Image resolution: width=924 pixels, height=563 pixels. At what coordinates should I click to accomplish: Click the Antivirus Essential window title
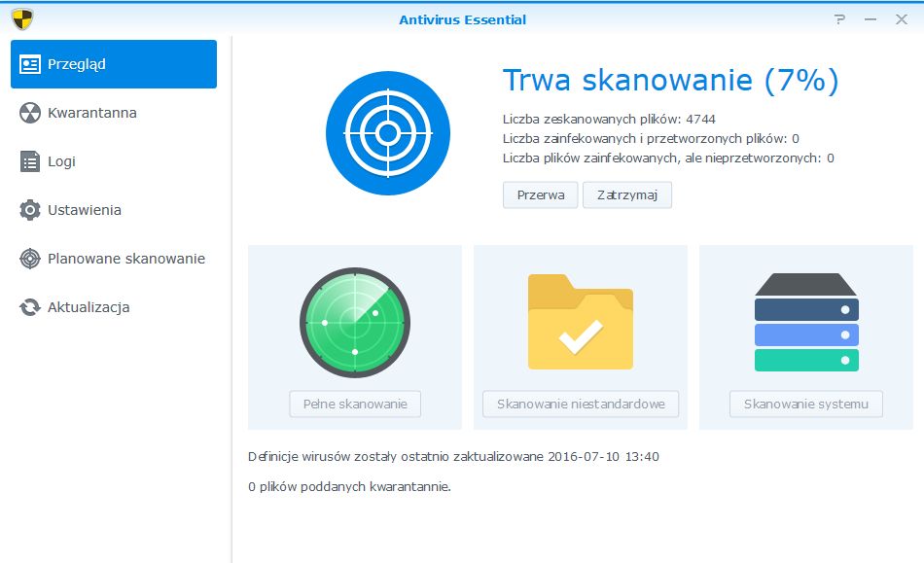[463, 19]
